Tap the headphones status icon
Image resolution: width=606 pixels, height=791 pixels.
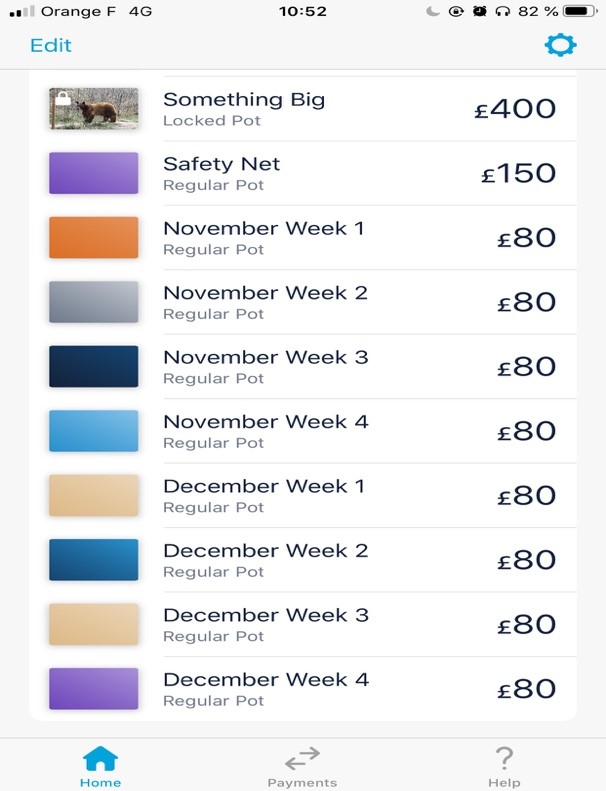point(503,11)
